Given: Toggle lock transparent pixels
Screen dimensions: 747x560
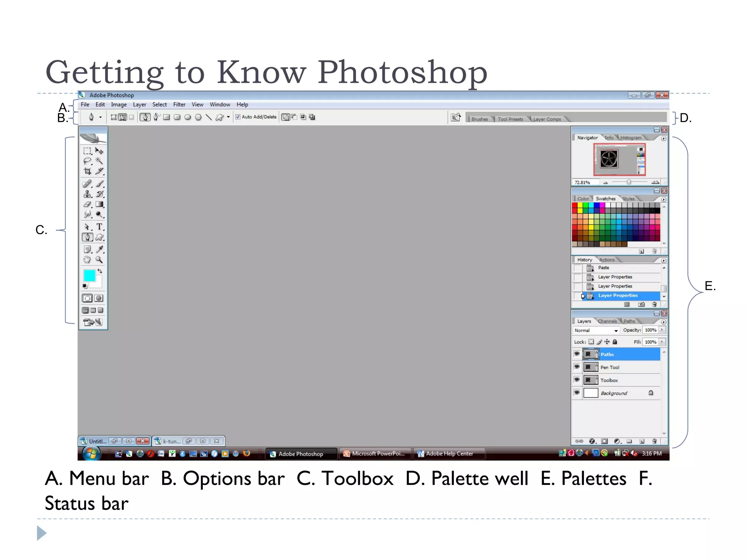Looking at the screenshot, I should click(591, 342).
